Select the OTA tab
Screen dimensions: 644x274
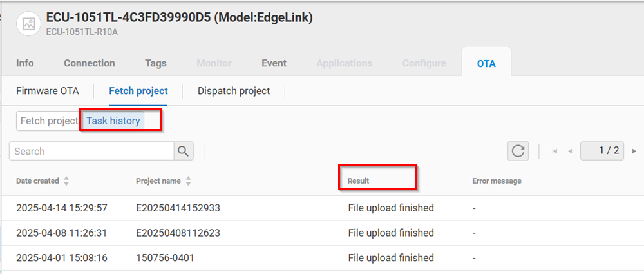pos(486,63)
